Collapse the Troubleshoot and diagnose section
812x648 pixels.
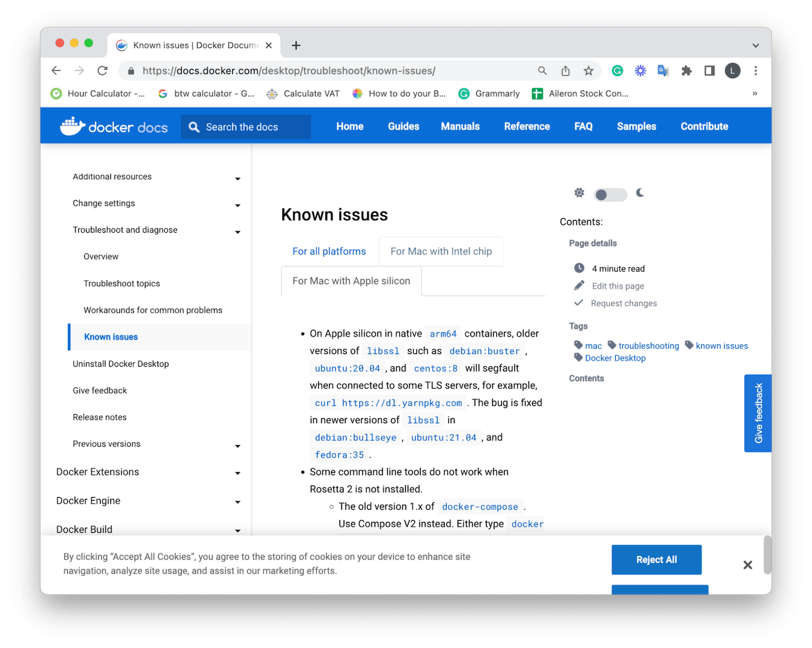[238, 232]
